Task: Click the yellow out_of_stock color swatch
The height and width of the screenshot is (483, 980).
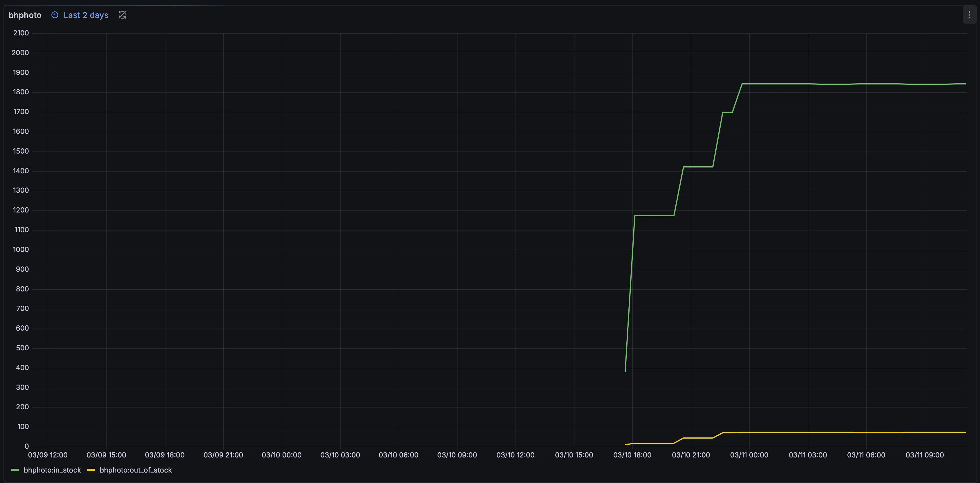Action: [91, 470]
